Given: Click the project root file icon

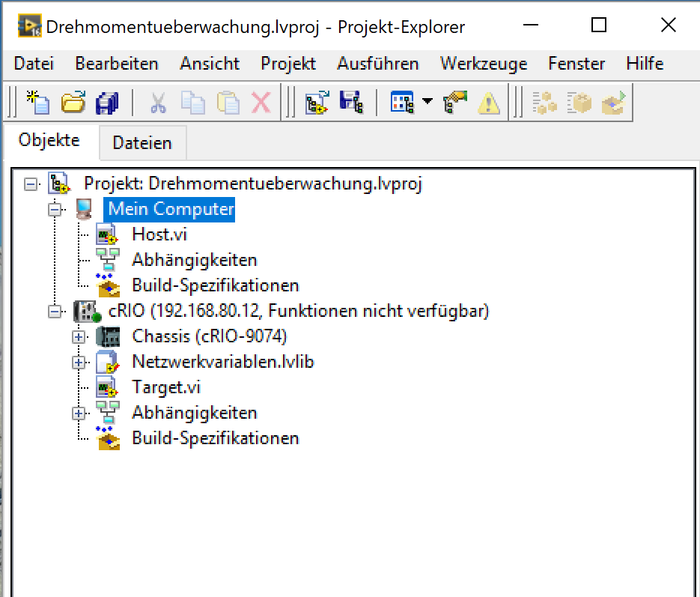Looking at the screenshot, I should [59, 184].
